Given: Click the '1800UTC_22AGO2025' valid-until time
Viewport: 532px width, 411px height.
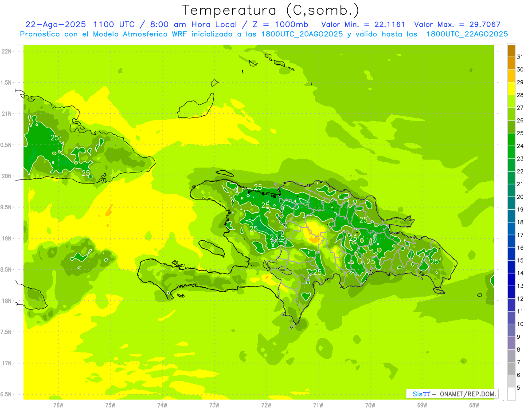Looking at the screenshot, I should tap(467, 34).
